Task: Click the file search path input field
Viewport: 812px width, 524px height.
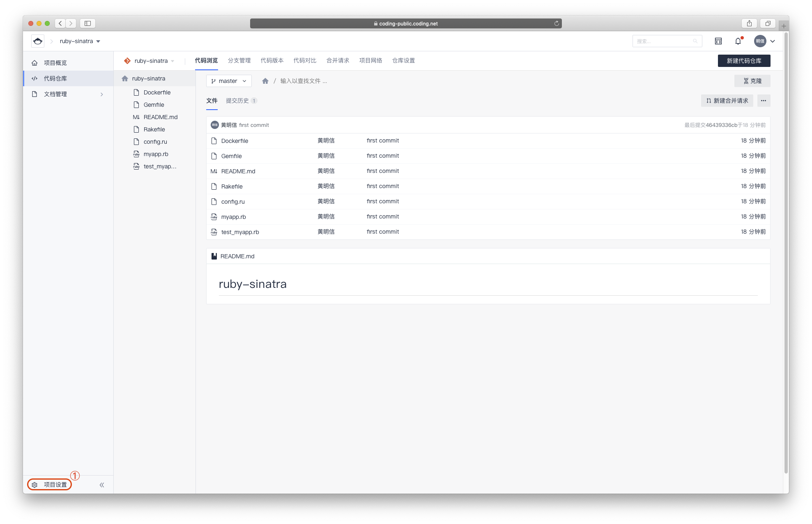Action: tap(304, 81)
